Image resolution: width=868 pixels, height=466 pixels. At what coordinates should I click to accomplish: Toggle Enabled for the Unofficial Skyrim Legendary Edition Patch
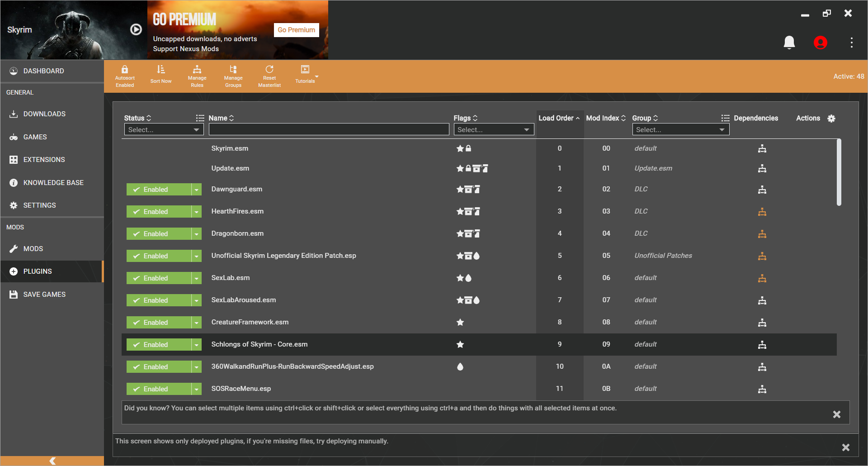tap(159, 256)
